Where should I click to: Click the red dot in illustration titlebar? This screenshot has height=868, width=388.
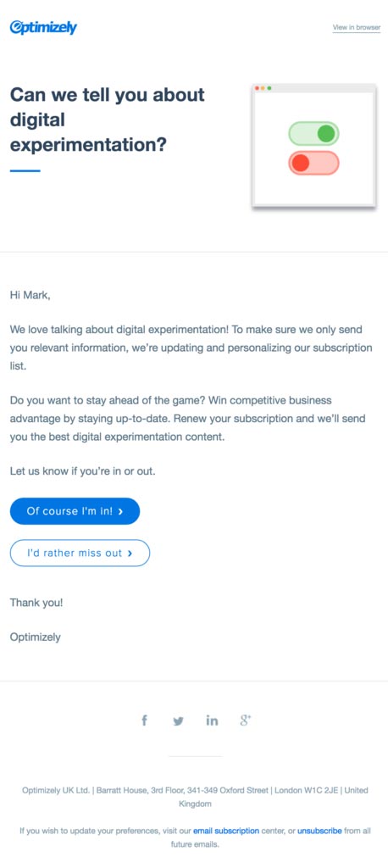[x=258, y=88]
